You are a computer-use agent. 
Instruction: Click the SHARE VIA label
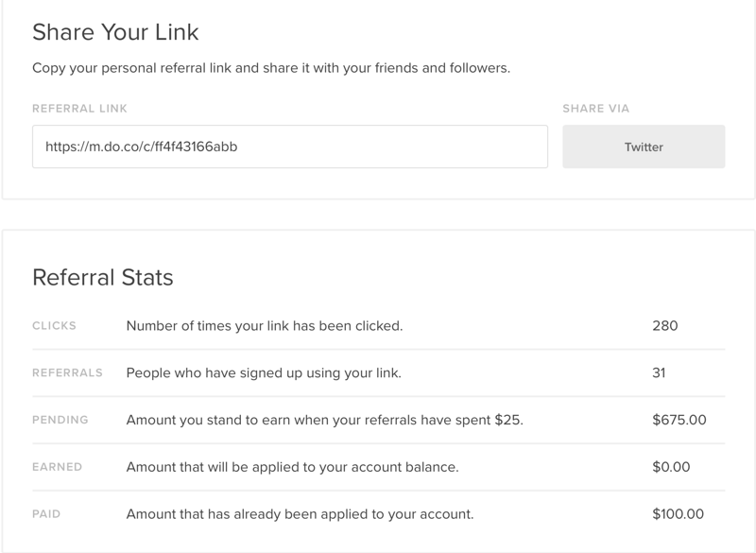point(595,109)
